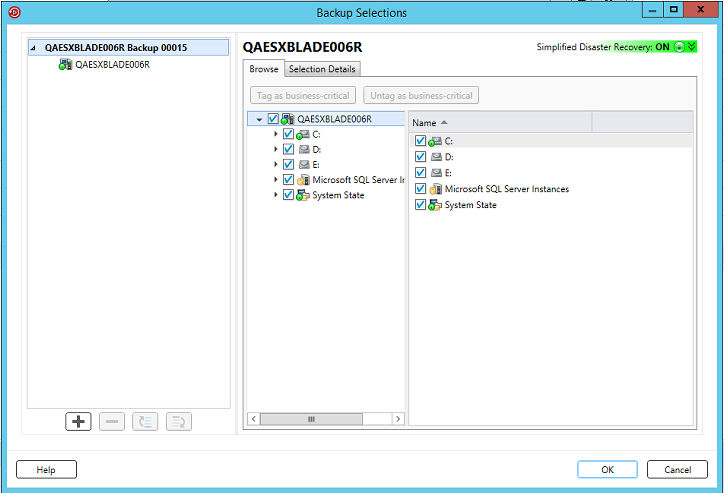Viewport: 724px width, 493px height.
Task: Open the Selection Details tab
Action: pos(322,69)
